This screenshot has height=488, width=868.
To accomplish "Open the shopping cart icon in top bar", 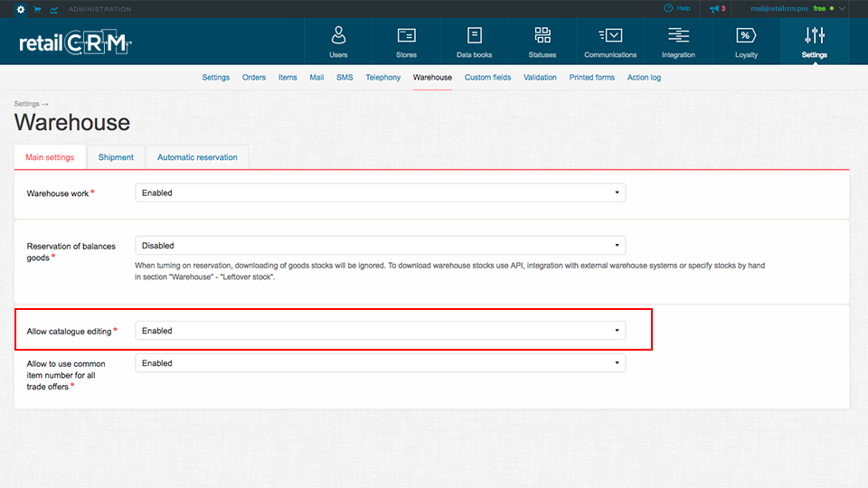I will (37, 9).
